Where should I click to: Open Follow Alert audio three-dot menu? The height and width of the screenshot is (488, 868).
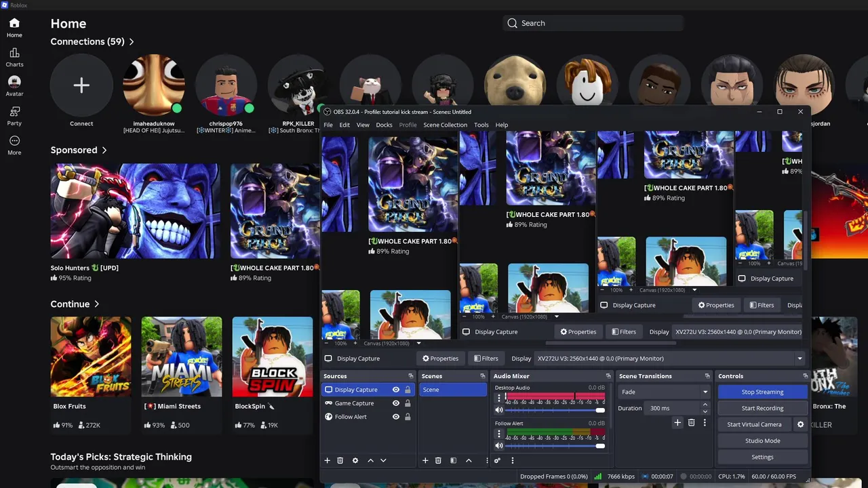point(499,434)
